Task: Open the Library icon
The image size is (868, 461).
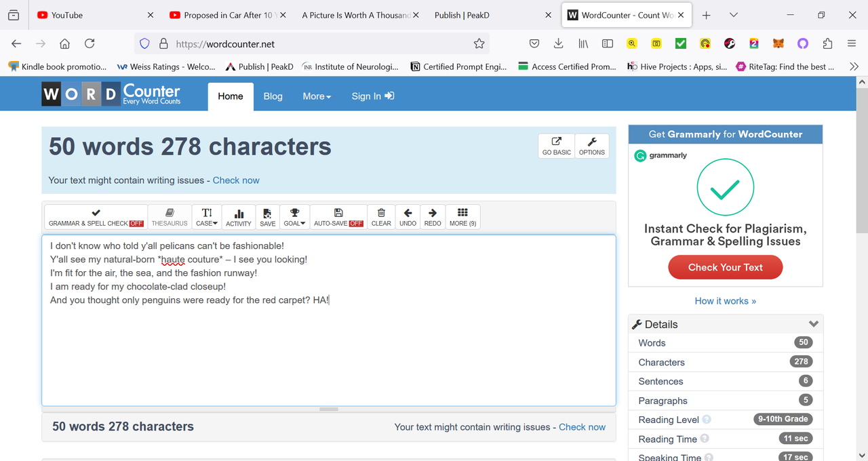Action: [x=583, y=43]
